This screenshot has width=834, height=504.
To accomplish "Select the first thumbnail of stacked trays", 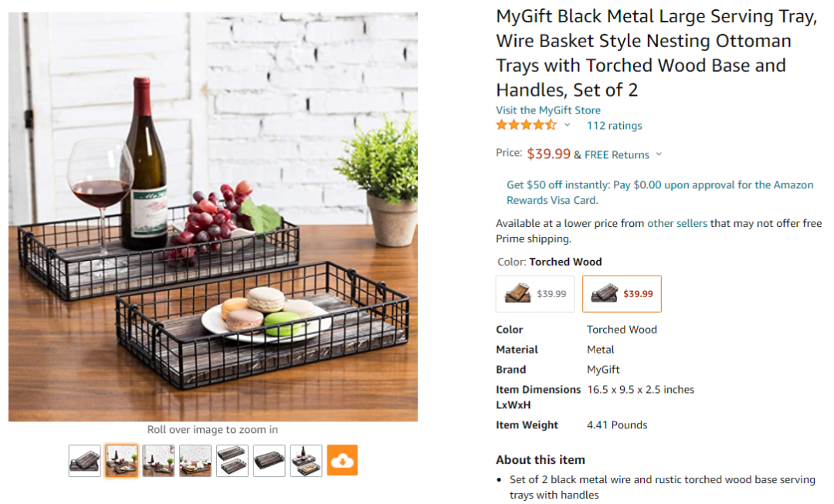I will point(84,461).
